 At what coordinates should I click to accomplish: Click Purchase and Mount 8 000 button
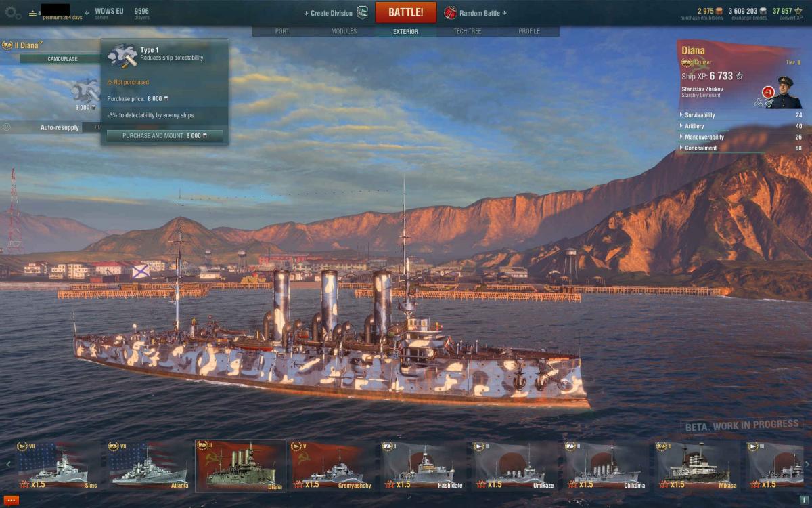point(164,135)
